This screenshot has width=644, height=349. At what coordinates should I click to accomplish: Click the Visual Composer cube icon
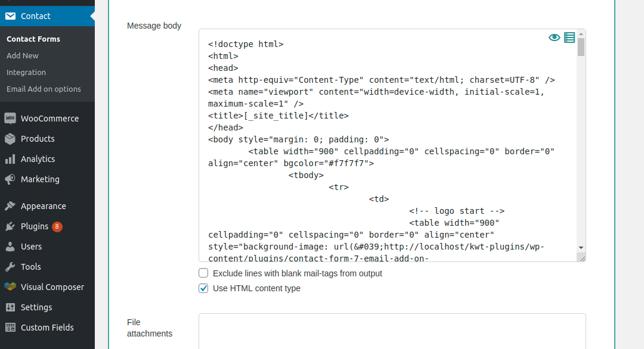10,286
